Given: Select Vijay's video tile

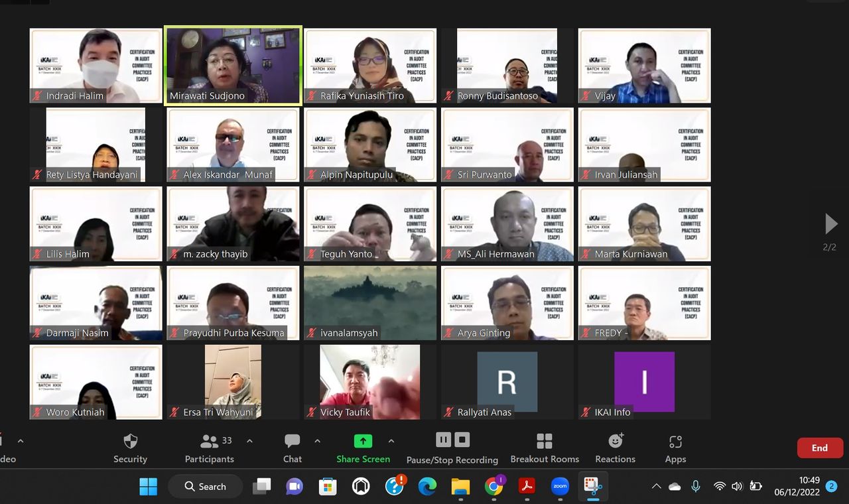Looking at the screenshot, I should click(x=645, y=65).
